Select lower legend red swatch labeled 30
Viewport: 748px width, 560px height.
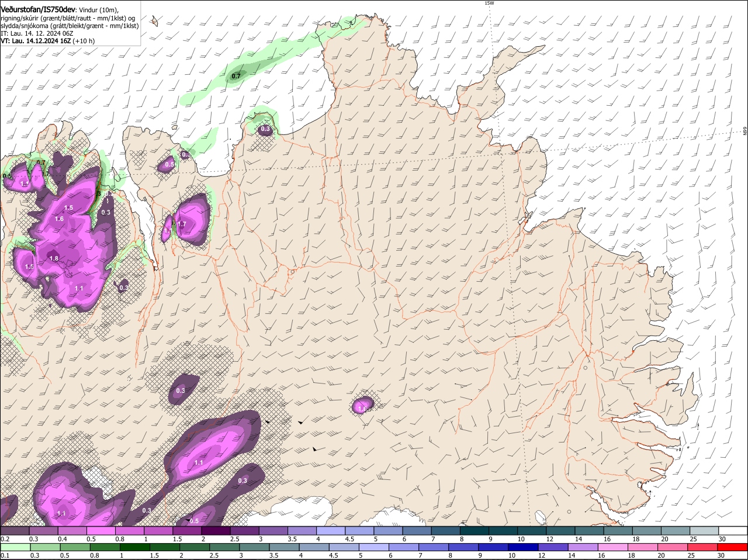[x=732, y=548]
